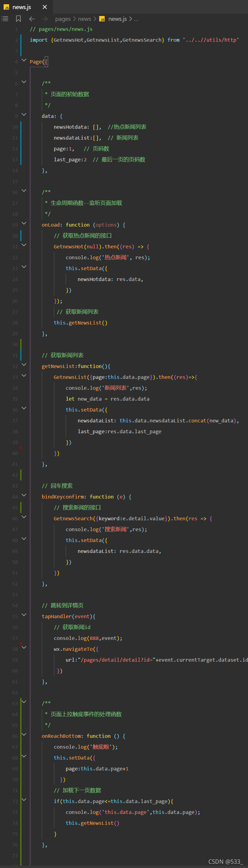
Task: Open the breadcrumb ellipsis symbol segment
Action: pyautogui.click(x=136, y=19)
